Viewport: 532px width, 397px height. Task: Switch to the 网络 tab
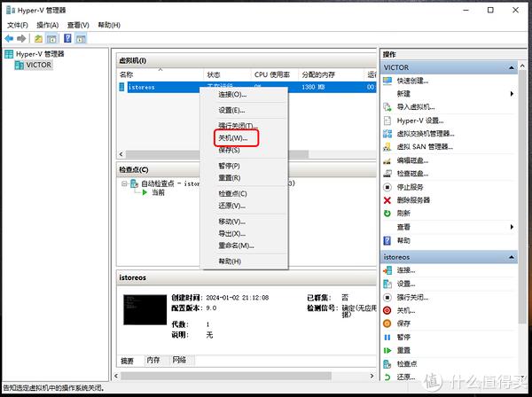pyautogui.click(x=179, y=360)
